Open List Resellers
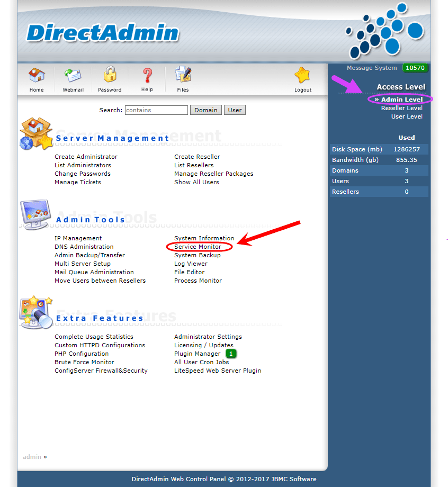 [194, 165]
